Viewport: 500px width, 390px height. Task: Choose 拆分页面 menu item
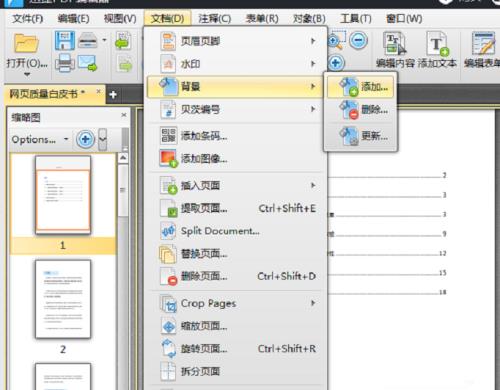point(236,371)
